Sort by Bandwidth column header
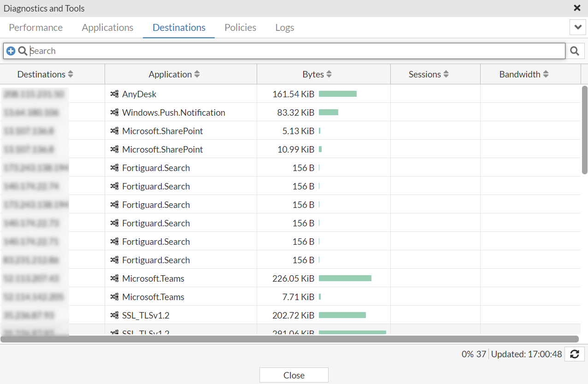 point(524,74)
